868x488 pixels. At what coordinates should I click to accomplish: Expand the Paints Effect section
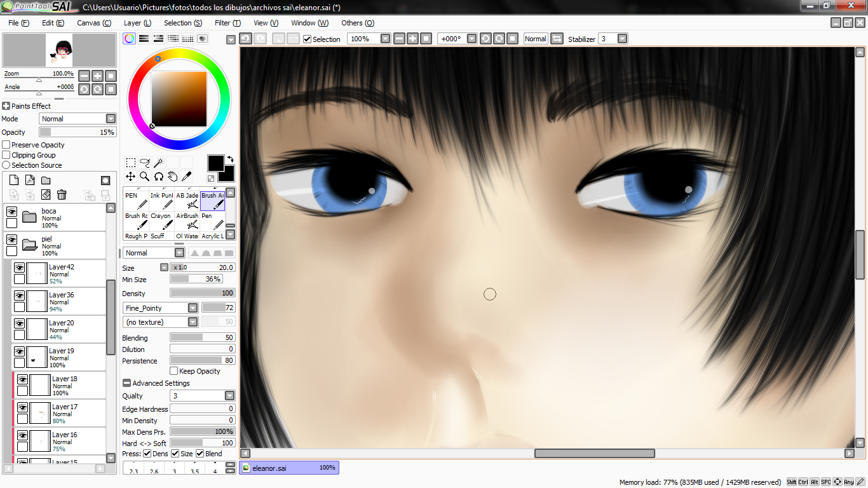(6, 106)
